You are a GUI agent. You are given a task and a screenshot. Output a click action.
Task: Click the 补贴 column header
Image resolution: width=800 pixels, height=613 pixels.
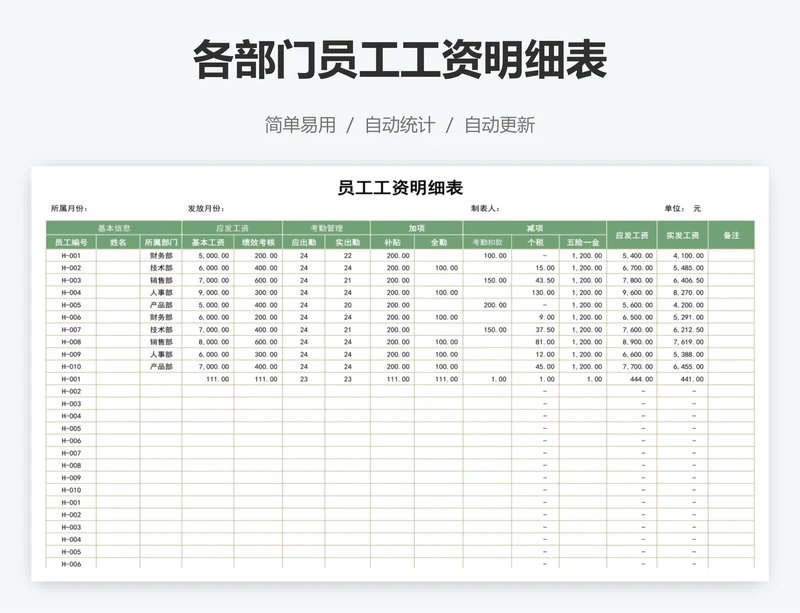tap(392, 242)
